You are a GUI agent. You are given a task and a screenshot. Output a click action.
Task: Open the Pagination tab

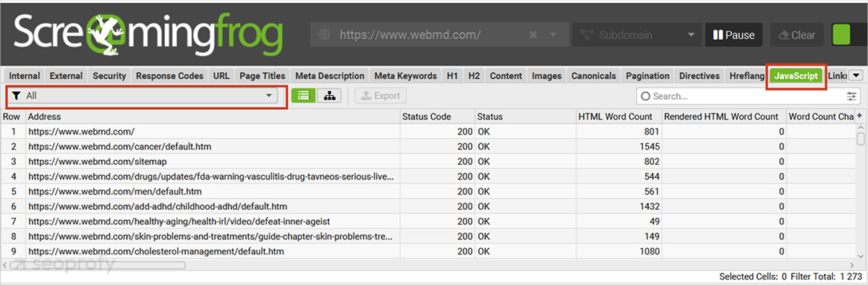648,75
